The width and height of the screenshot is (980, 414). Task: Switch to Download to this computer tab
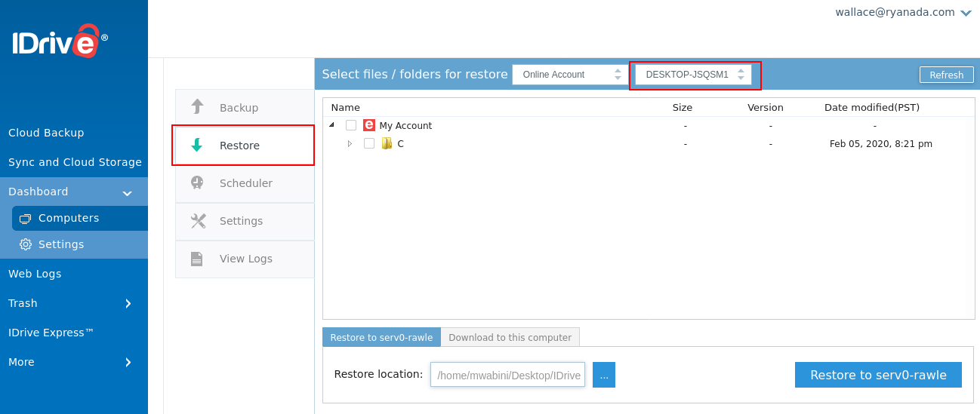pos(510,337)
